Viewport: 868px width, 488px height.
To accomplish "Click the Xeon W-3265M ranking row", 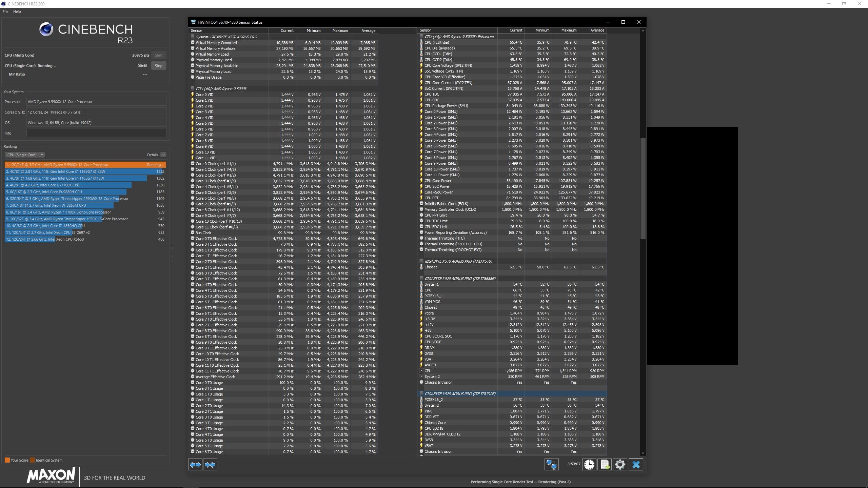I will tap(85, 205).
